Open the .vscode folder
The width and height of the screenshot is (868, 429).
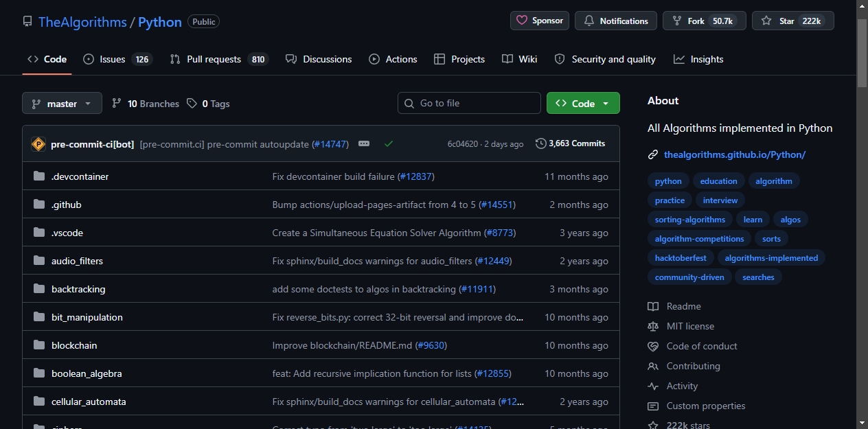[x=67, y=233]
